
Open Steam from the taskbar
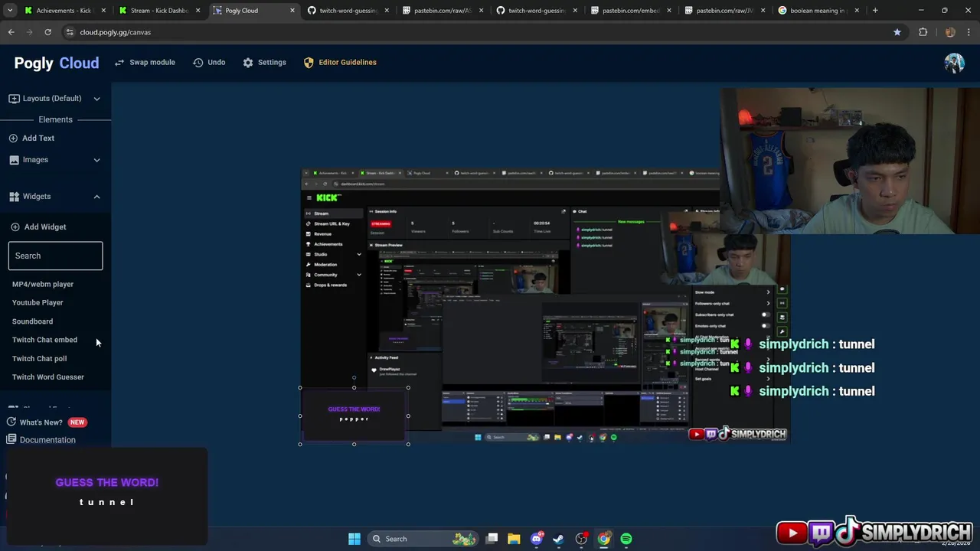pyautogui.click(x=559, y=539)
